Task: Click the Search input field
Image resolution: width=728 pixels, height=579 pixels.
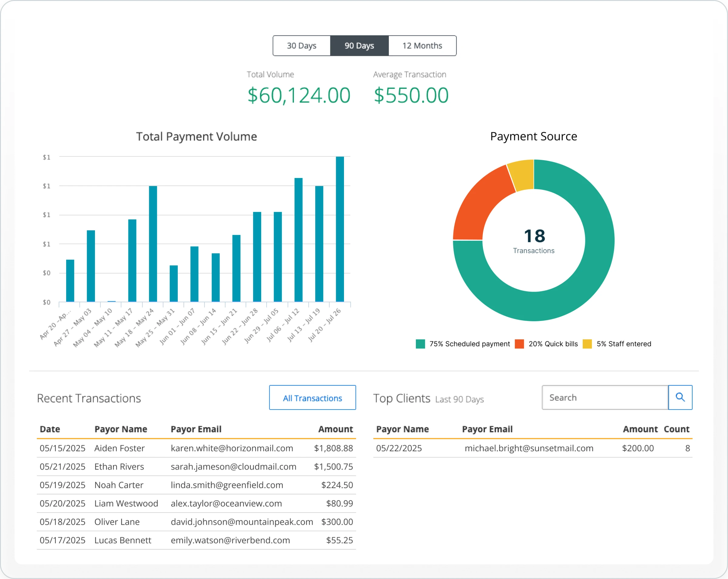Action: (x=605, y=397)
